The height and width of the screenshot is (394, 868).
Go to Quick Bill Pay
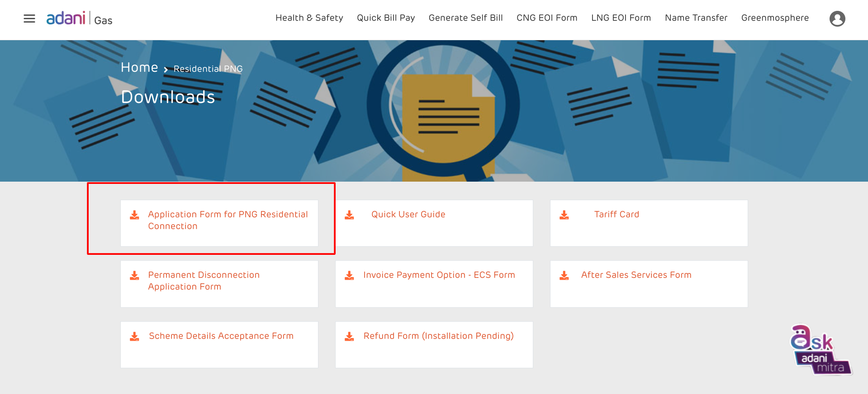[x=385, y=18]
